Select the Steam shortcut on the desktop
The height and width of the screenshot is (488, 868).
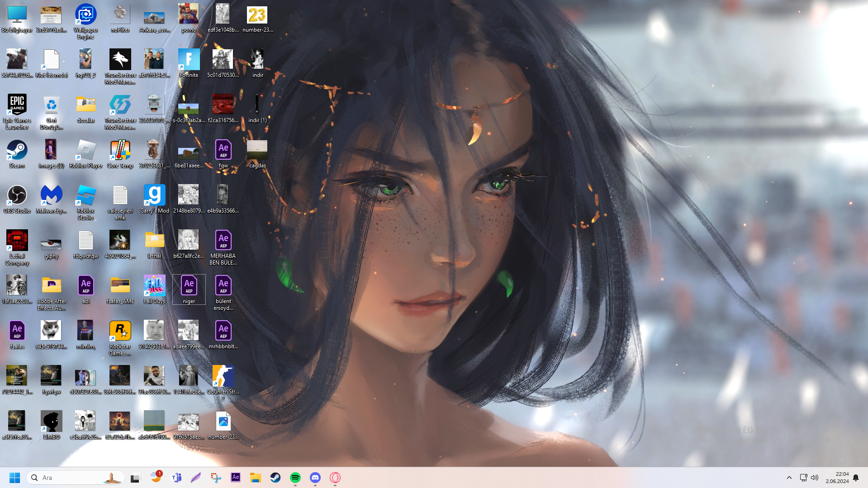[x=17, y=154]
